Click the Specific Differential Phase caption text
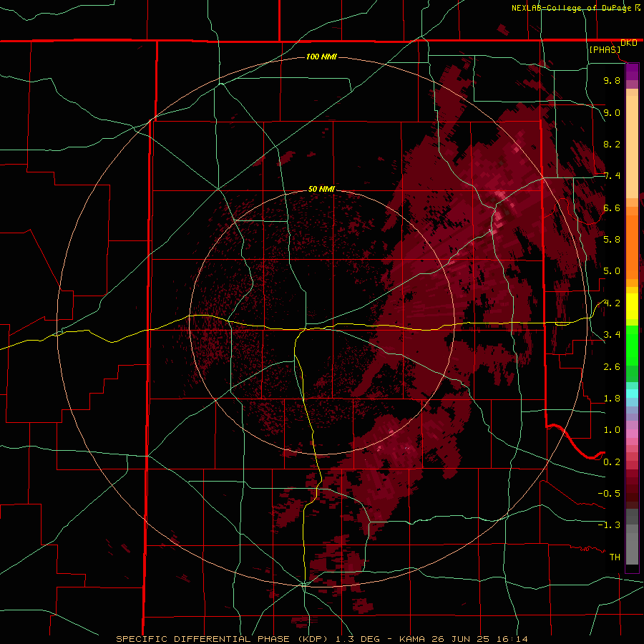Image resolution: width=644 pixels, height=644 pixels. pos(321,639)
